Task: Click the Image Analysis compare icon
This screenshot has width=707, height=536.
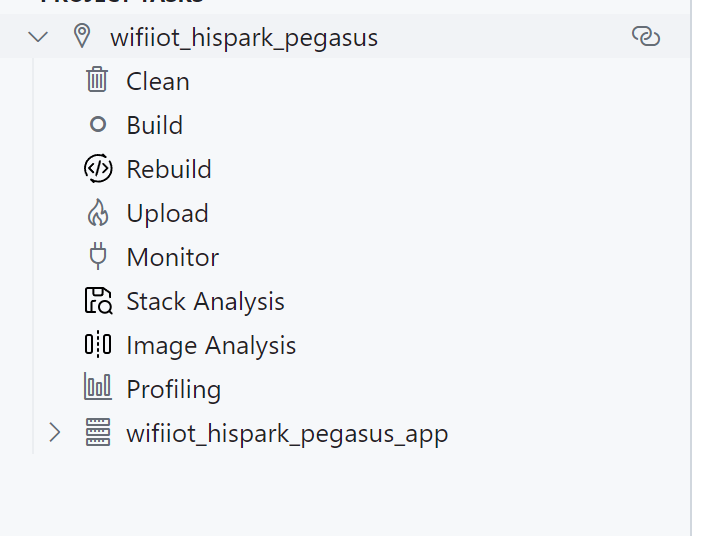Action: [x=98, y=344]
